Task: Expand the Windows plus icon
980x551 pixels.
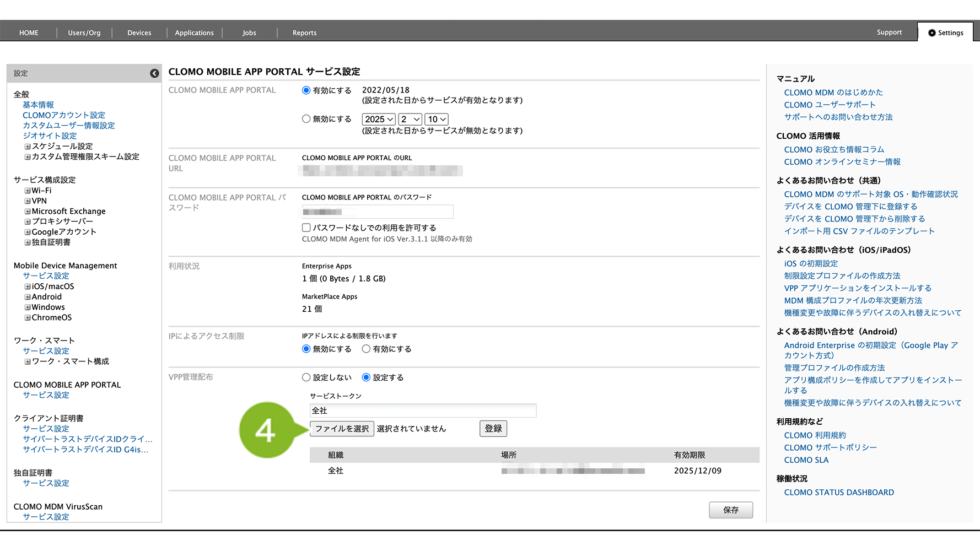Action: [x=27, y=307]
